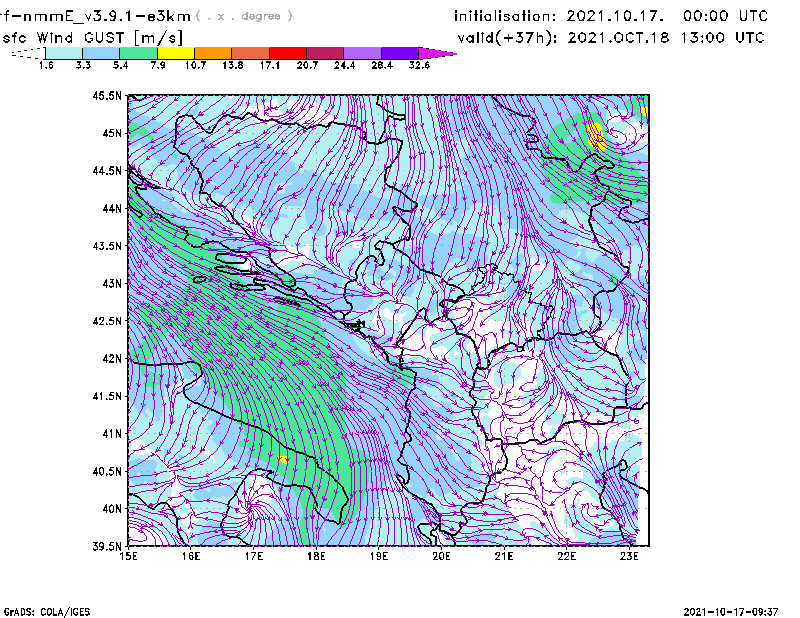Click the orange 10.7–13.8 legend swatch
Image resolution: width=800 pixels, height=618 pixels.
213,53
